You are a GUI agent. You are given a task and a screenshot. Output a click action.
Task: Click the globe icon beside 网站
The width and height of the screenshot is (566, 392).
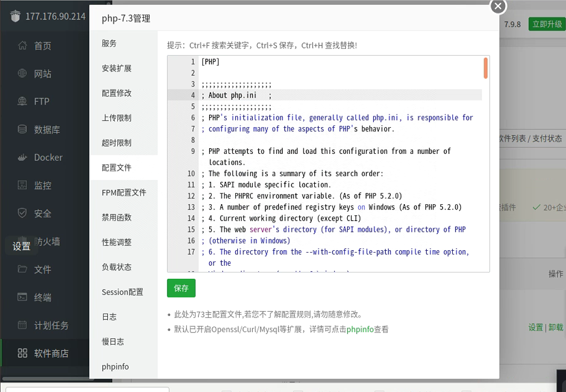[22, 73]
